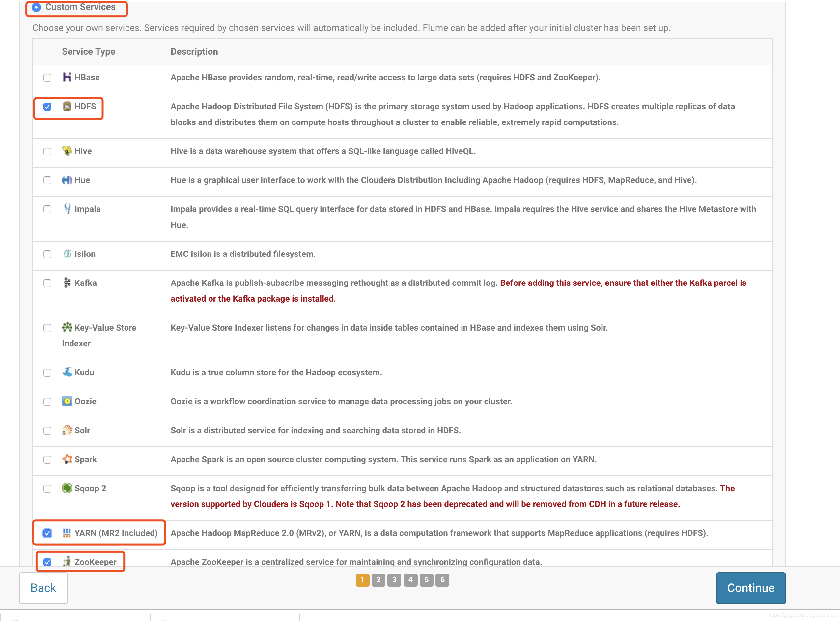This screenshot has height=621, width=840.
Task: Click the Spark star icon
Action: coord(67,459)
